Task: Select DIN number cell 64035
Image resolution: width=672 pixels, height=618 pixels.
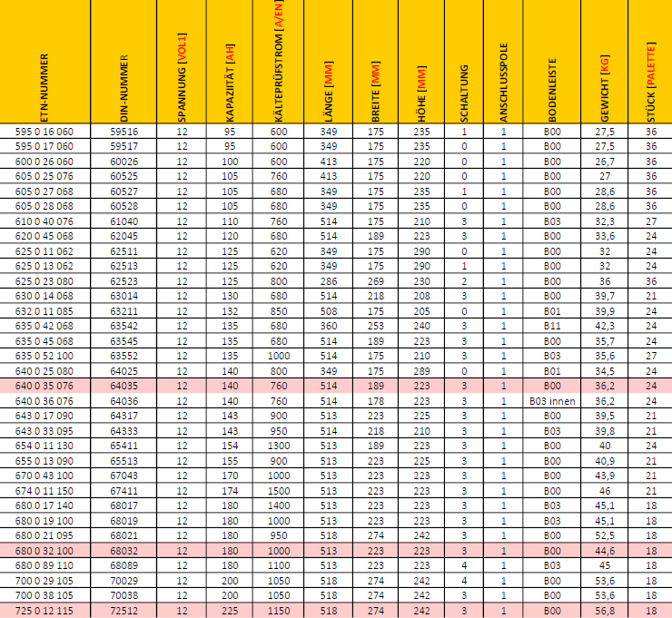Action: tap(124, 386)
